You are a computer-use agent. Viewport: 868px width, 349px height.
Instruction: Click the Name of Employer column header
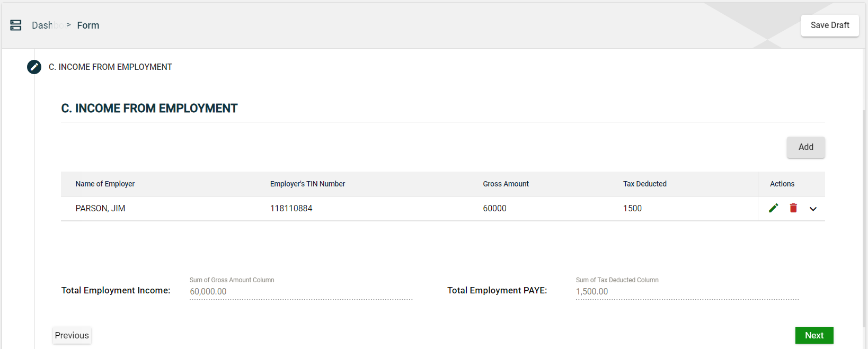coord(105,184)
